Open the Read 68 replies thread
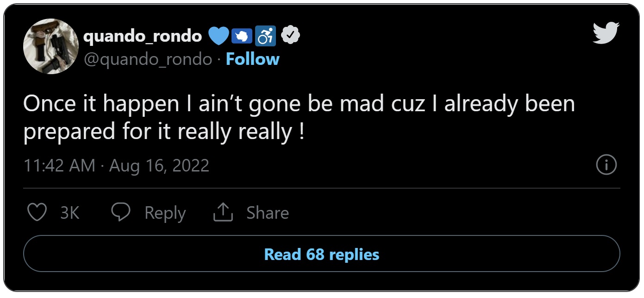Screen dimensions: 644x298 [x=322, y=254]
